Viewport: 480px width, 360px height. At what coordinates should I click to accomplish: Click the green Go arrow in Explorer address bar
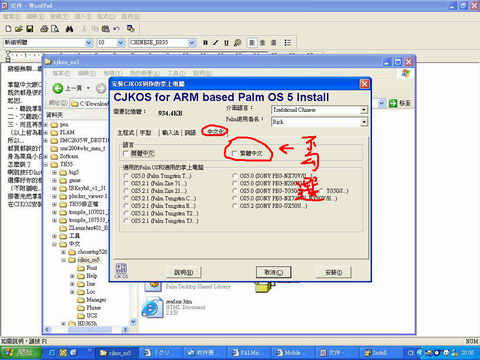click(393, 104)
